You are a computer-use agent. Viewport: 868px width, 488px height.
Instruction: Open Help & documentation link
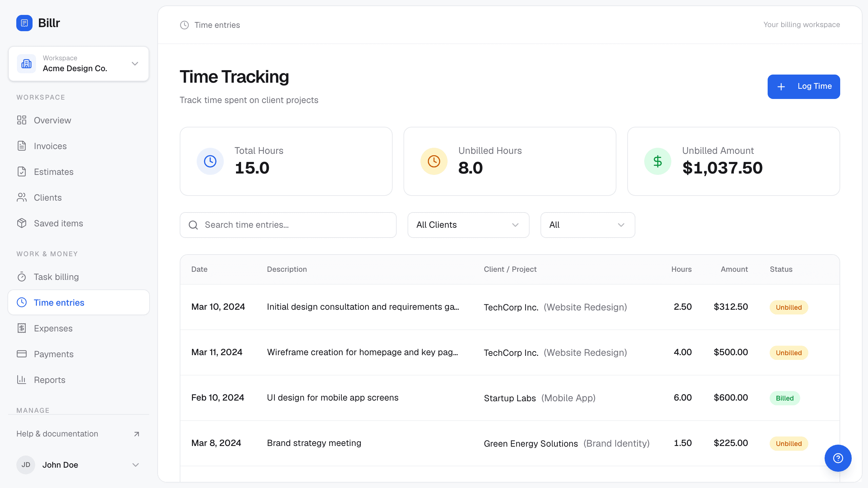[79, 434]
